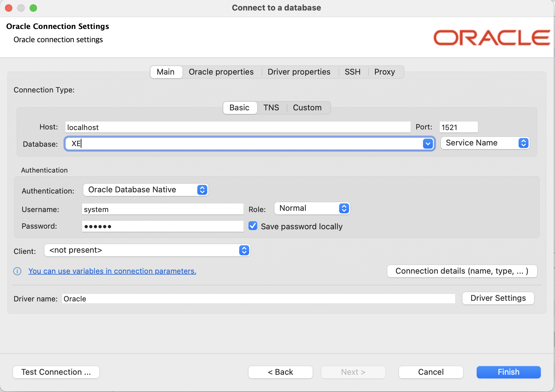Image resolution: width=555 pixels, height=392 pixels.
Task: Click the Cancel button
Action: pyautogui.click(x=431, y=372)
